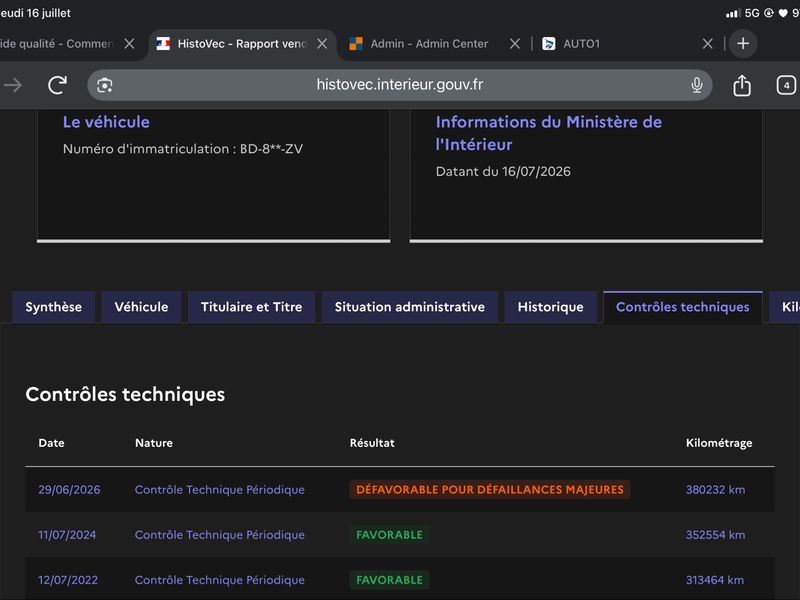Open the Titulaire et Titre tab

pos(252,307)
